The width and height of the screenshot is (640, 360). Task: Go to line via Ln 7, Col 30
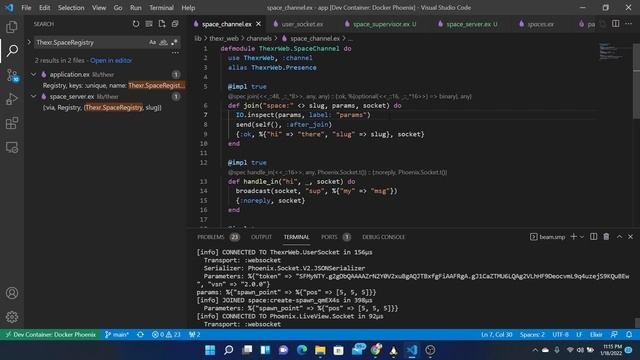point(496,335)
